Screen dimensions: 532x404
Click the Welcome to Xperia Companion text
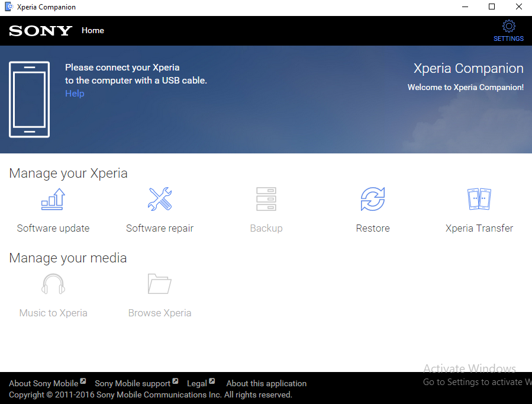(x=467, y=87)
